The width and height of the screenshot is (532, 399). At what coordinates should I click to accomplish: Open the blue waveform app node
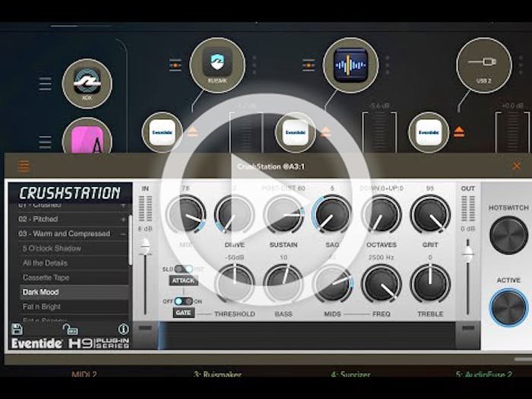[x=350, y=65]
